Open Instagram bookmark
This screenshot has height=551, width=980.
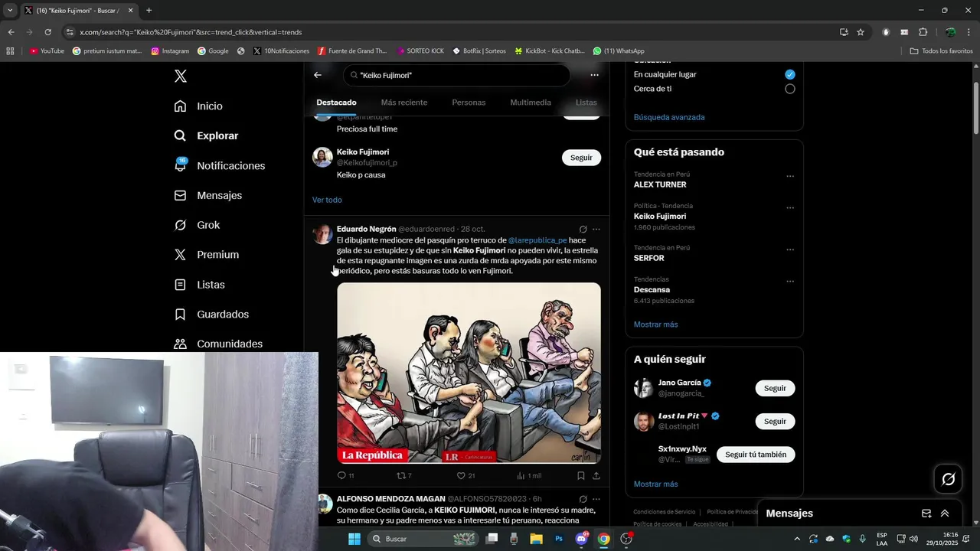tap(170, 51)
